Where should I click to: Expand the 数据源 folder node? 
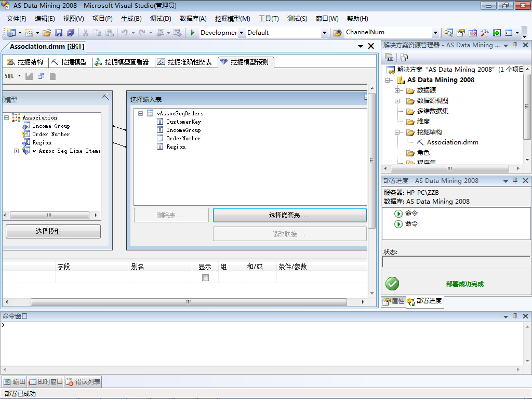click(x=397, y=90)
